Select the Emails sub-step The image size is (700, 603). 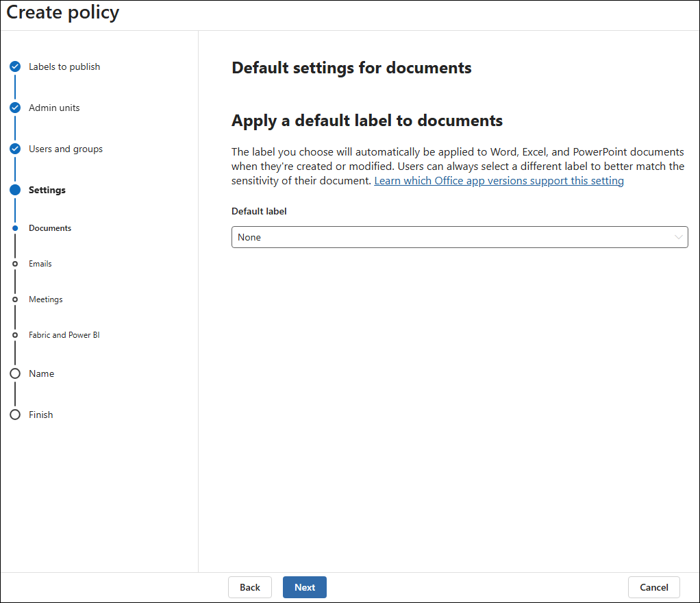click(x=40, y=264)
